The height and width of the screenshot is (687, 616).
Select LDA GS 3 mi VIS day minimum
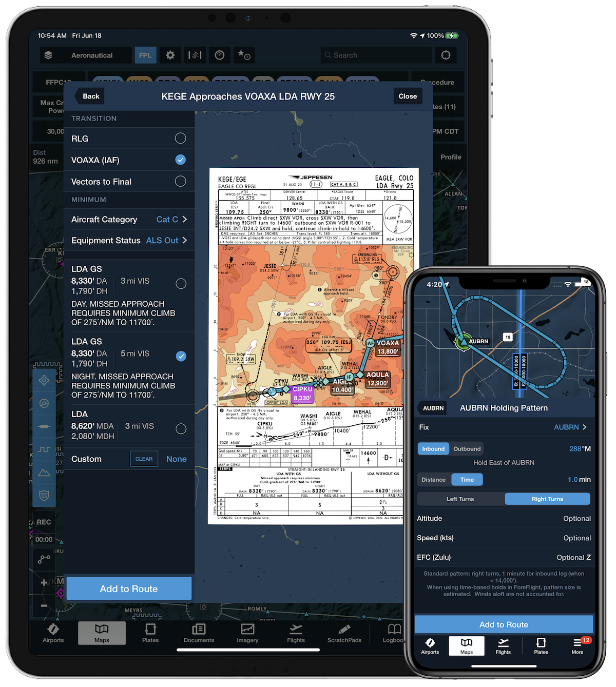click(181, 284)
